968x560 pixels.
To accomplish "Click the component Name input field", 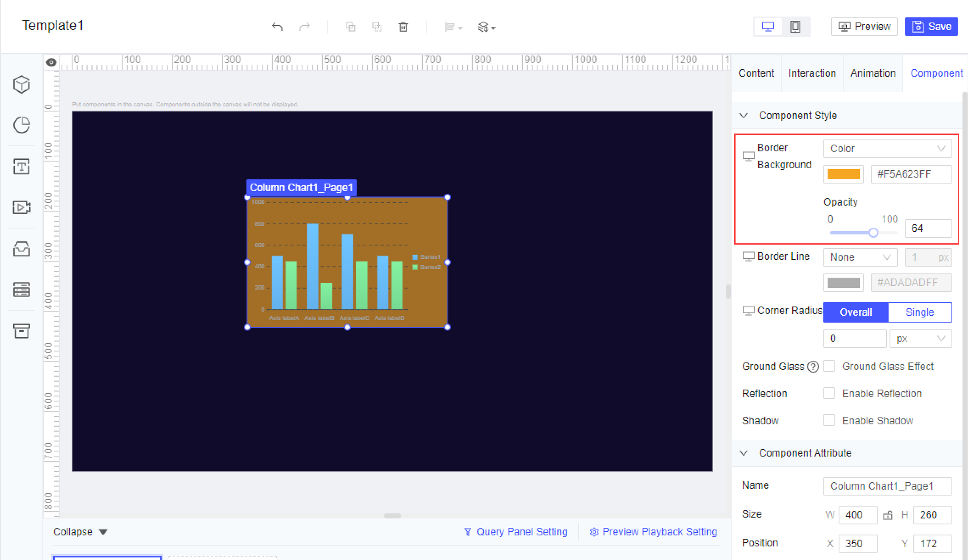I will (x=887, y=486).
